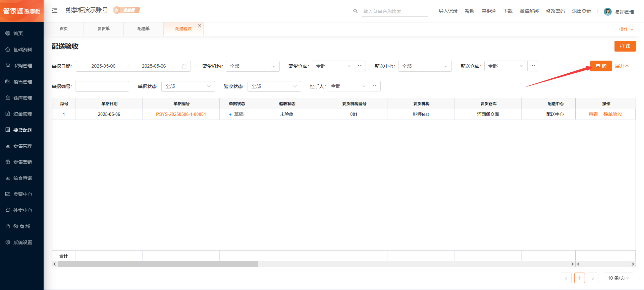Viewport: 644px width, 290px height.
Task: Go to the next page arrow
Action: (x=593, y=278)
